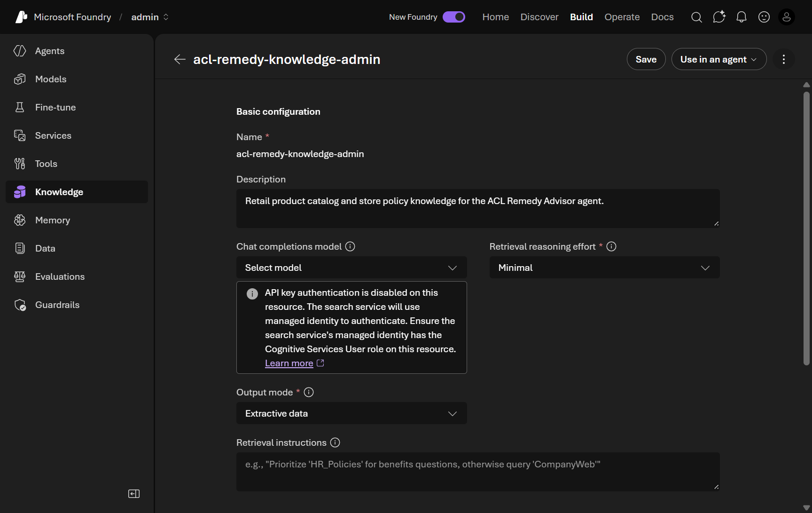
Task: Open Fine-tune in the sidebar
Action: click(x=77, y=107)
